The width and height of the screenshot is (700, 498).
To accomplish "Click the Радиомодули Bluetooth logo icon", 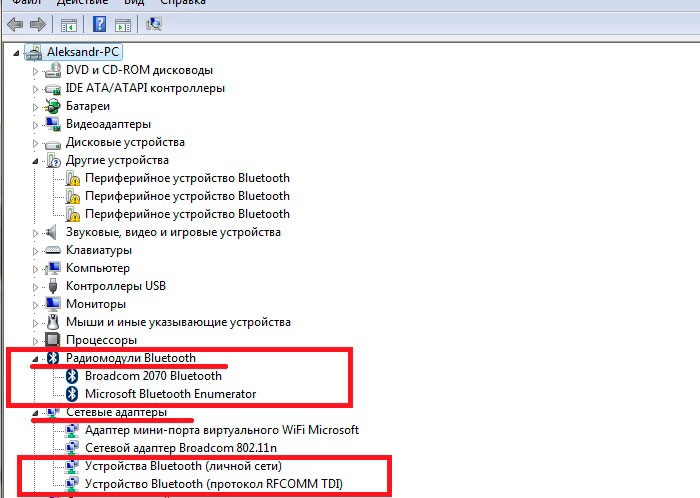I will [x=53, y=358].
